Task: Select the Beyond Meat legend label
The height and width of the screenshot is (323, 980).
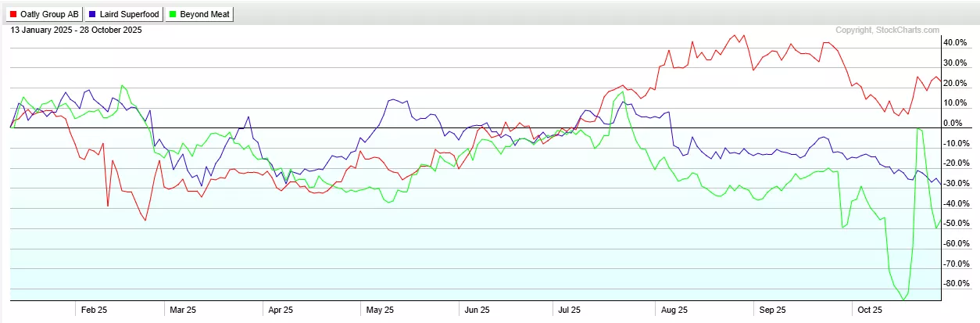Action: click(x=205, y=14)
